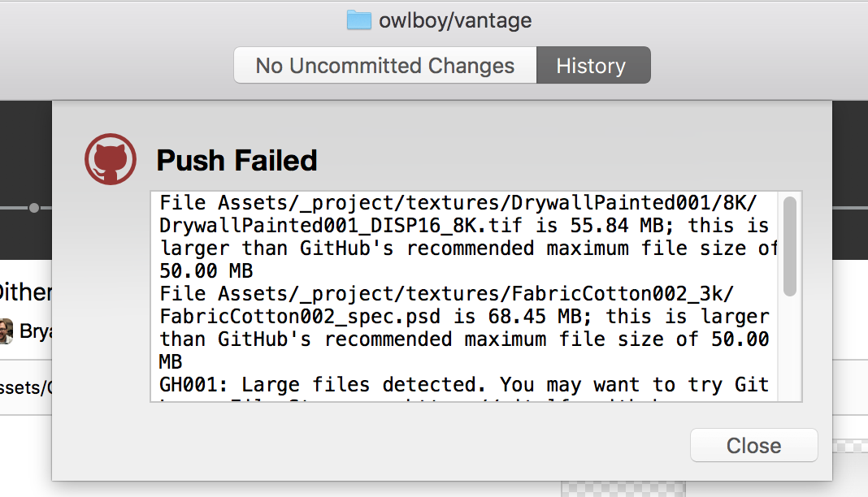Image resolution: width=868 pixels, height=497 pixels.
Task: Click the scrollbar thumb in the error log
Action: [x=790, y=247]
